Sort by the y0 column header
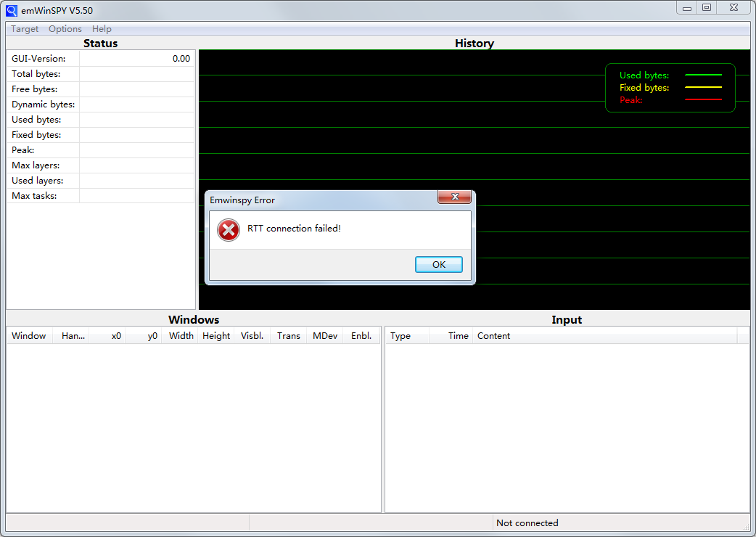 coord(144,336)
